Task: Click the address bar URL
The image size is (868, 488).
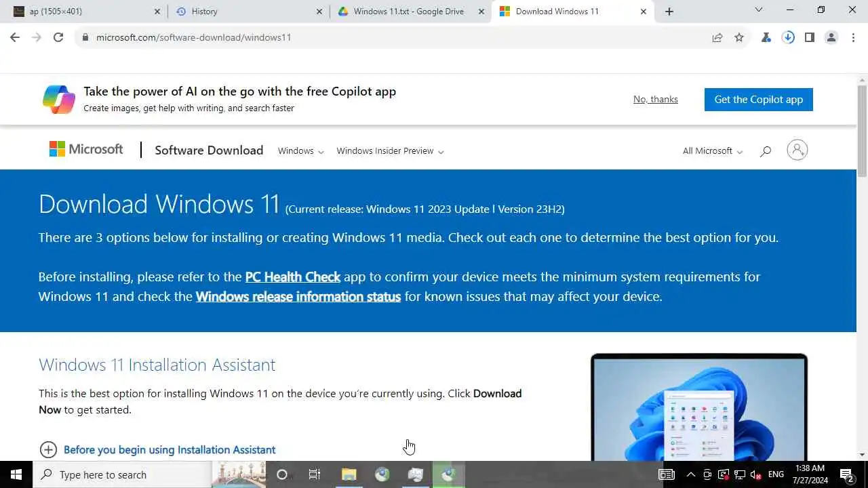Action: [193, 37]
